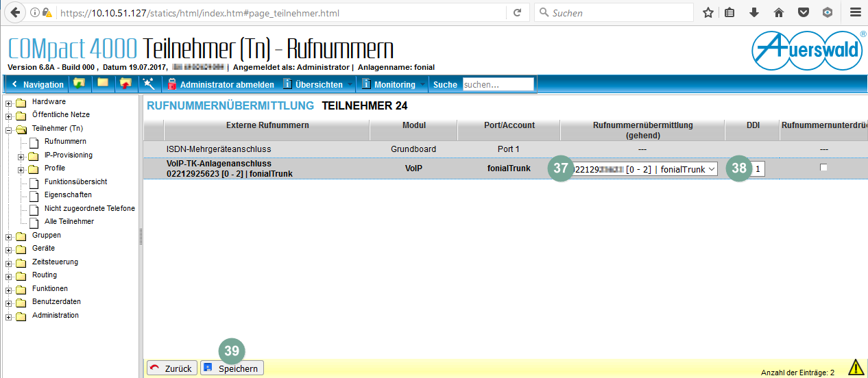Open the Monitoring dropdown menu
The width and height of the screenshot is (868, 378).
click(394, 84)
